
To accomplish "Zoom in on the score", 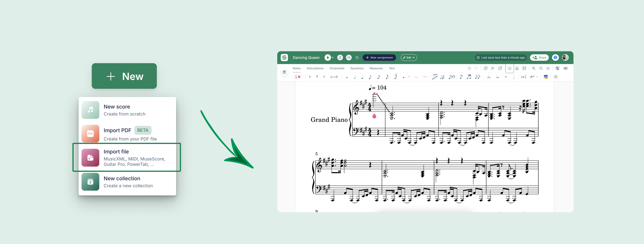I will point(534,68).
